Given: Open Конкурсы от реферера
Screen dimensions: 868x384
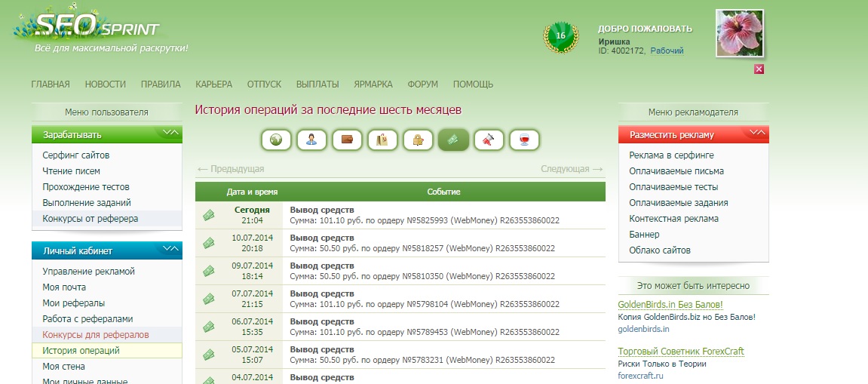Looking at the screenshot, I should point(90,218).
